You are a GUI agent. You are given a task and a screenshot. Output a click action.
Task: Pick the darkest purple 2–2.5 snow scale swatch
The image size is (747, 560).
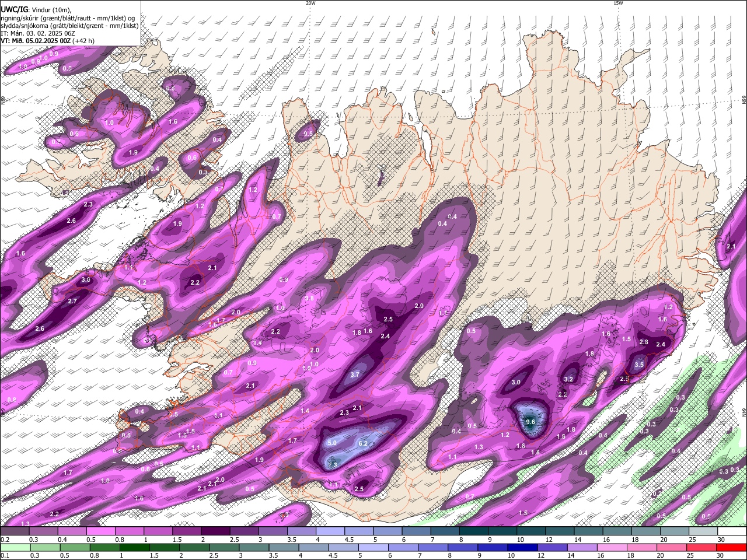point(215,531)
